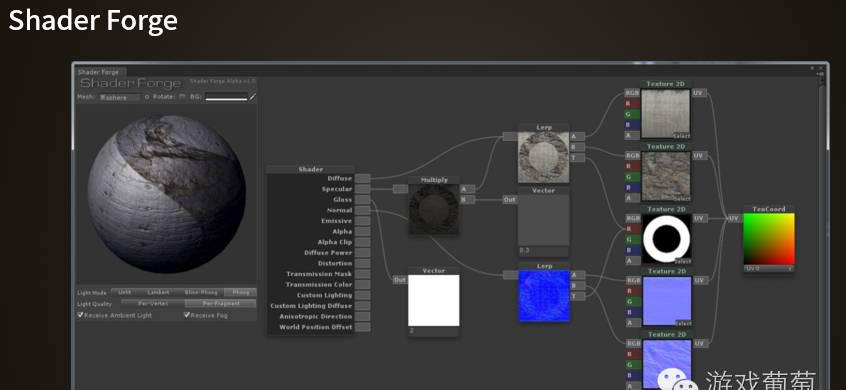Toggle the Rotate checkbox in preview header

(182, 97)
